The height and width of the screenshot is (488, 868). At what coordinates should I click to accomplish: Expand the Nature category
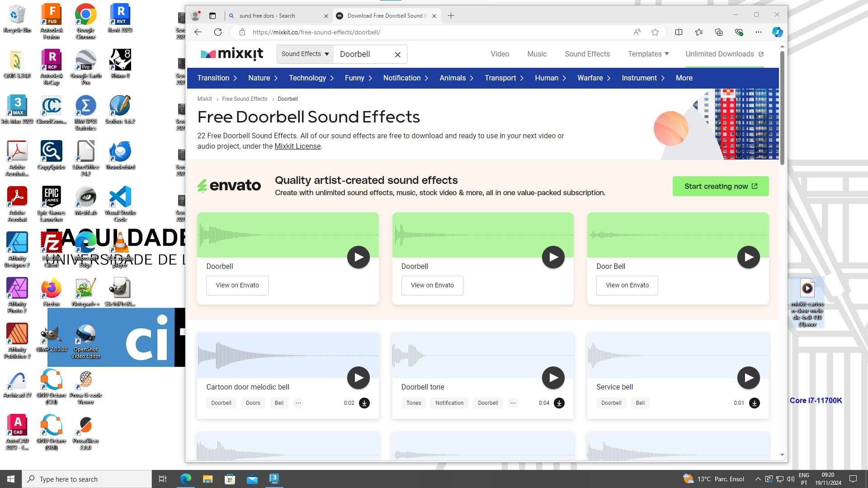tap(263, 78)
